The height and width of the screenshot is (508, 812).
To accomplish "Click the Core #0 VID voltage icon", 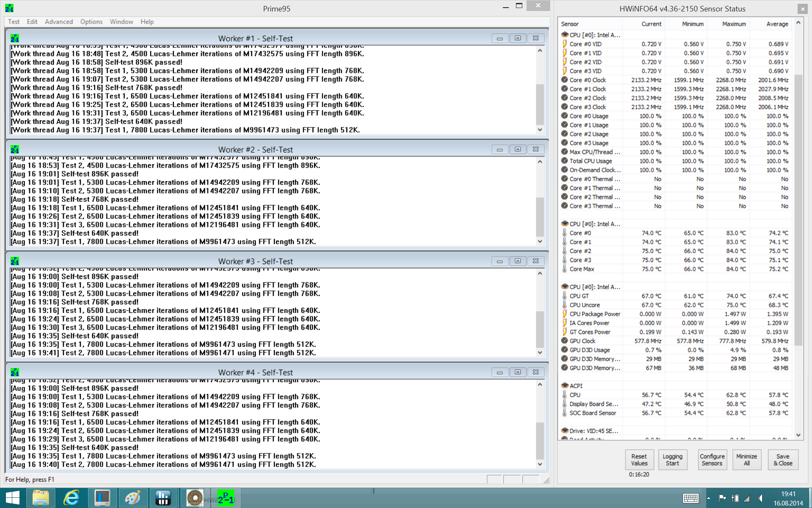I will click(565, 44).
